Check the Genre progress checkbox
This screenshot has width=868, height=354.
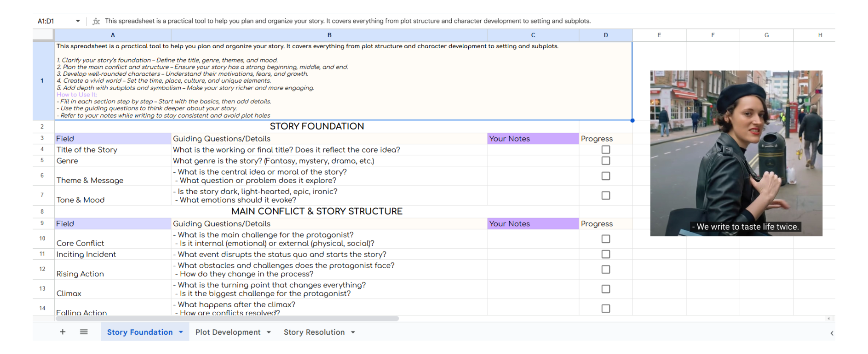(606, 161)
